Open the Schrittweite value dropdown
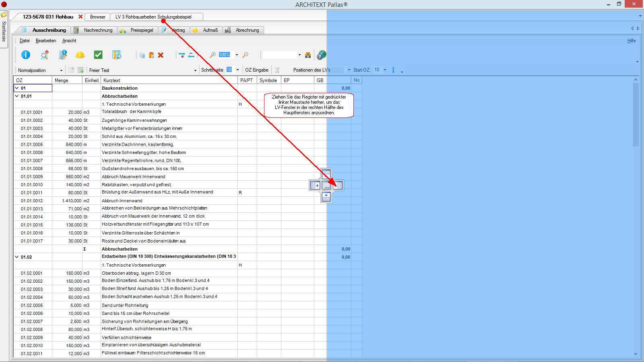The image size is (644, 362). tap(237, 70)
